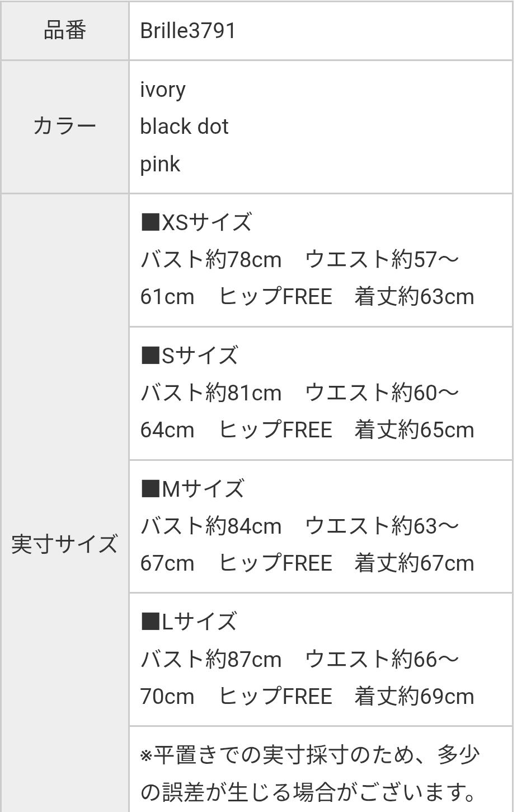Click the バスト約78cm measurement text
This screenshot has height=812, width=517.
click(x=211, y=259)
